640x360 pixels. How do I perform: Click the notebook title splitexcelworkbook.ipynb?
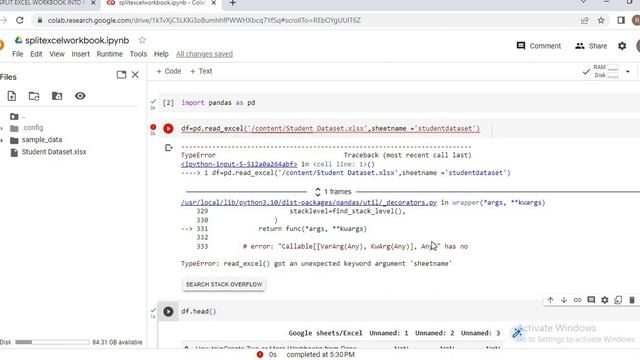tap(77, 40)
